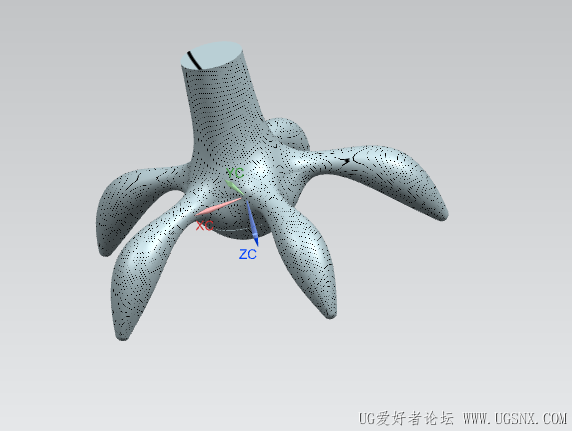Click the red XC axis arrow

coord(218,207)
